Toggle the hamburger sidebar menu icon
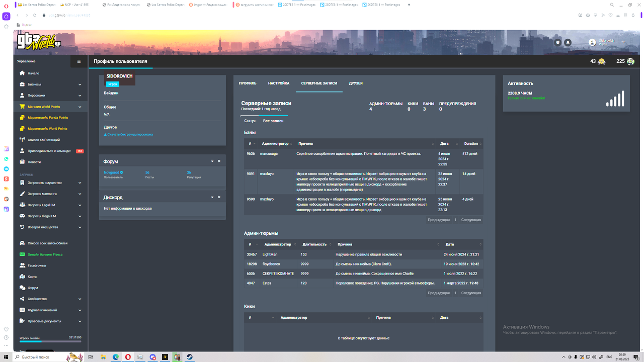 pos(78,61)
